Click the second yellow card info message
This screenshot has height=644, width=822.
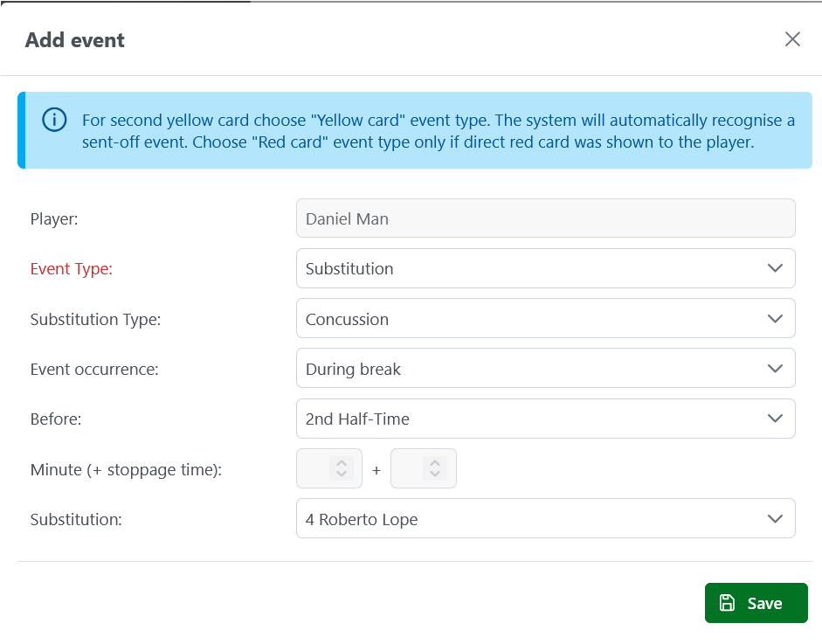coord(437,131)
